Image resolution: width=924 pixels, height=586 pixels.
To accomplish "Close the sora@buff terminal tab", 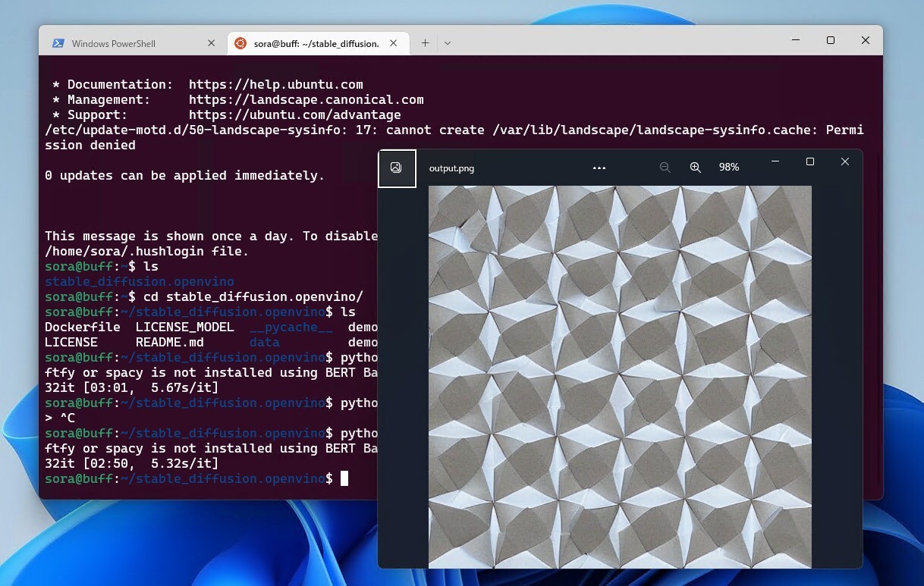I will (x=394, y=43).
